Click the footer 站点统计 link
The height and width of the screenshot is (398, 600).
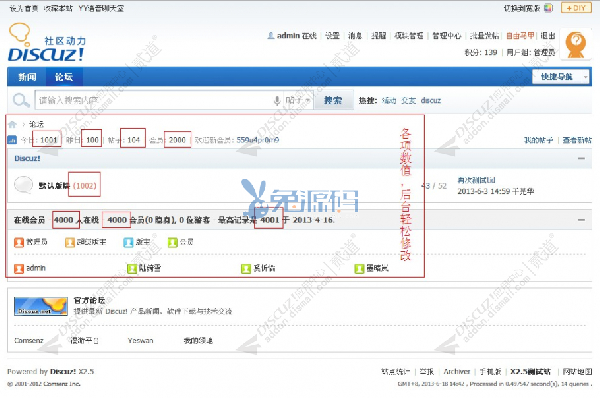pos(395,372)
